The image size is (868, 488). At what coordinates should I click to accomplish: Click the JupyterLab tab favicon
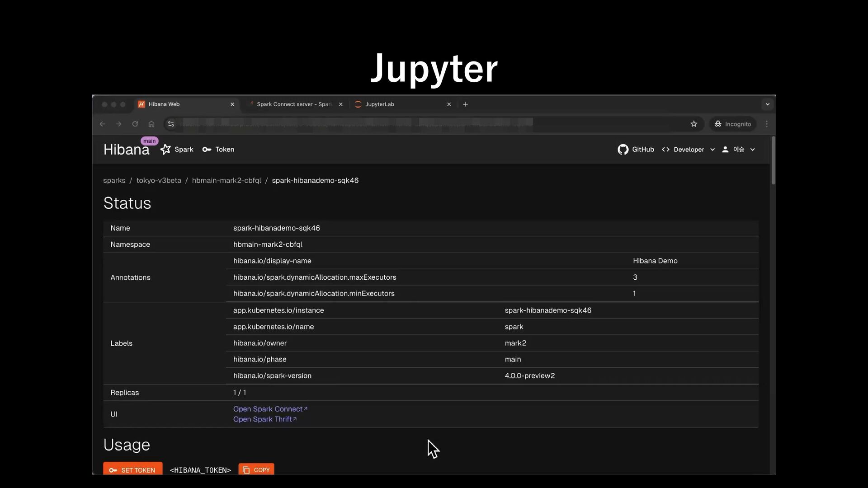pos(358,104)
